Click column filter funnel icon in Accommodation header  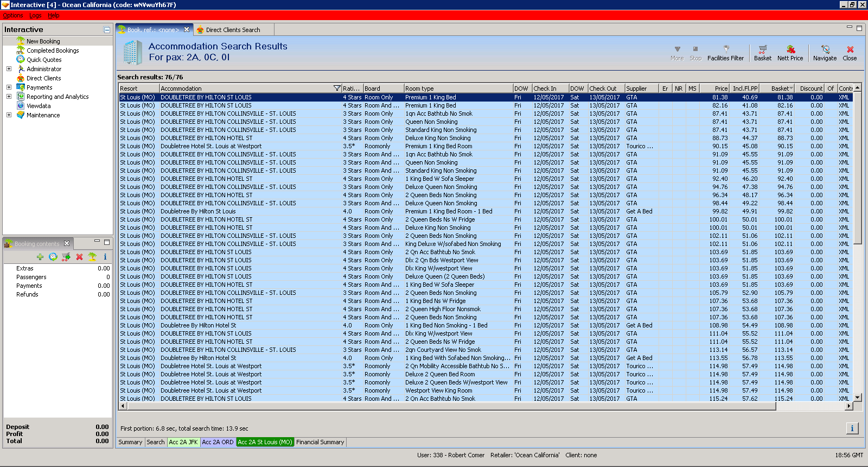(x=337, y=88)
